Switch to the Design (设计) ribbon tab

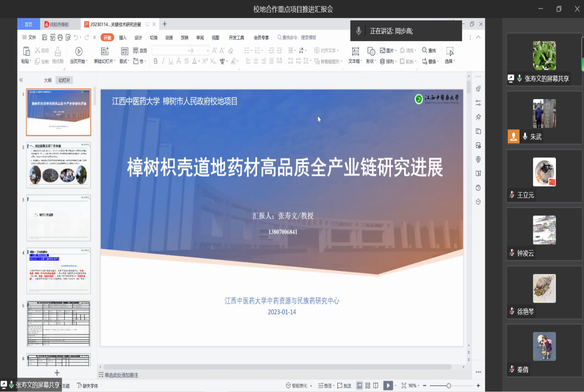tap(138, 38)
